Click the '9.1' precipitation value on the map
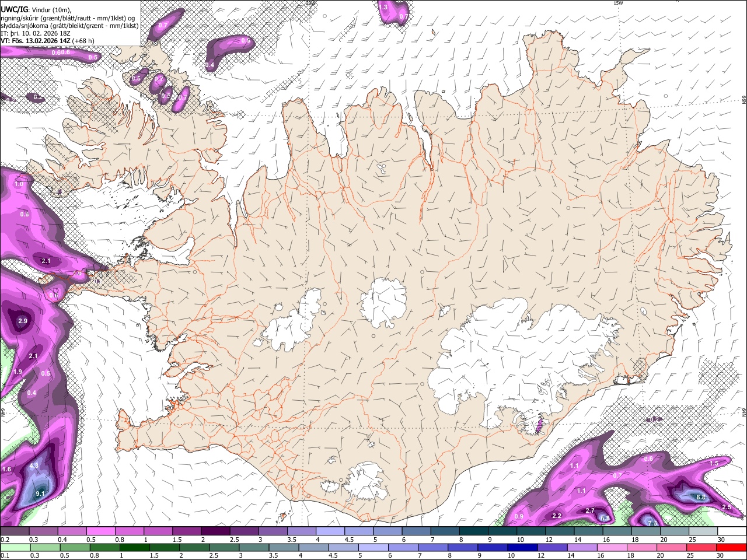The height and width of the screenshot is (560, 747). pyautogui.click(x=40, y=494)
